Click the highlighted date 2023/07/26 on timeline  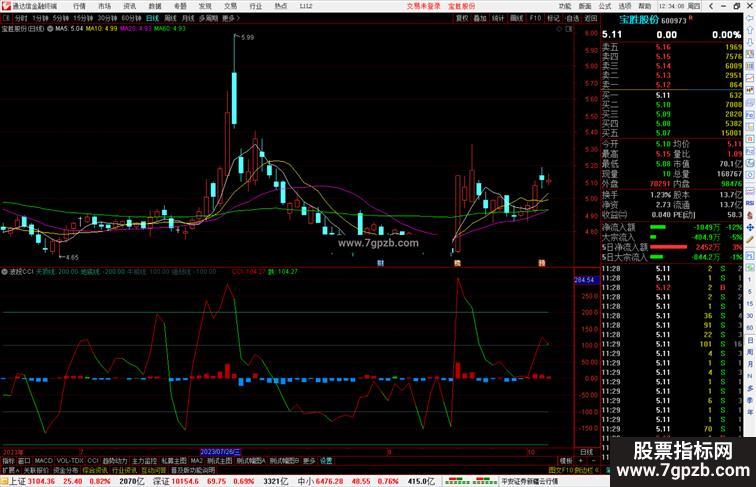[220, 452]
